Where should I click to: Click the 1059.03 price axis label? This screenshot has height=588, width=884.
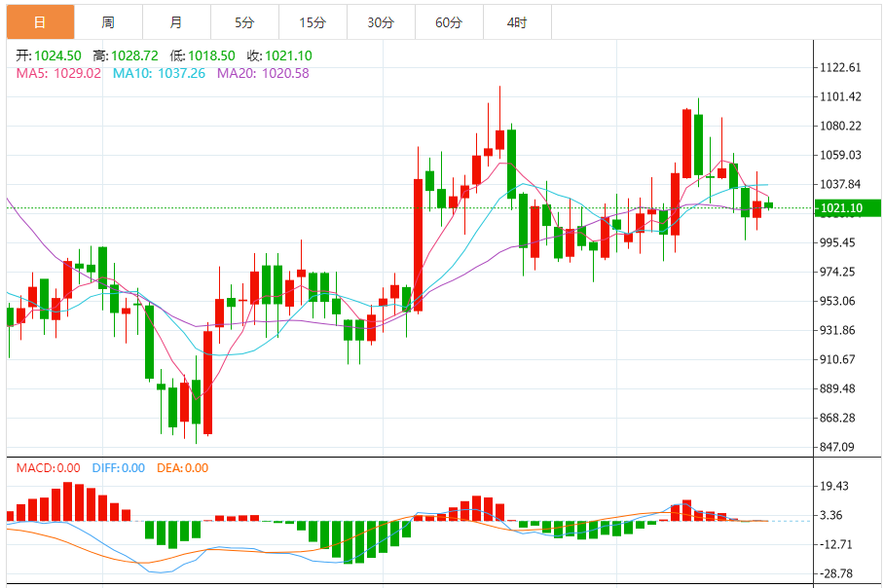coord(840,155)
